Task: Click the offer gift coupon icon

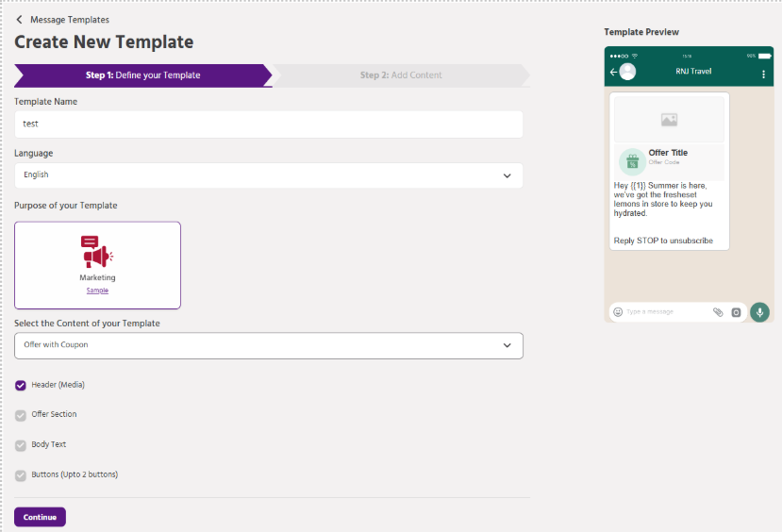Action: (632, 161)
